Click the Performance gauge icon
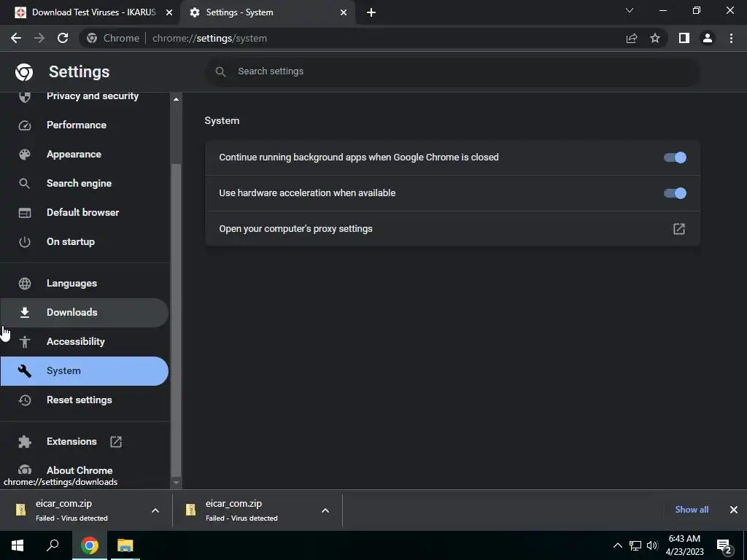The width and height of the screenshot is (747, 560). [x=24, y=125]
